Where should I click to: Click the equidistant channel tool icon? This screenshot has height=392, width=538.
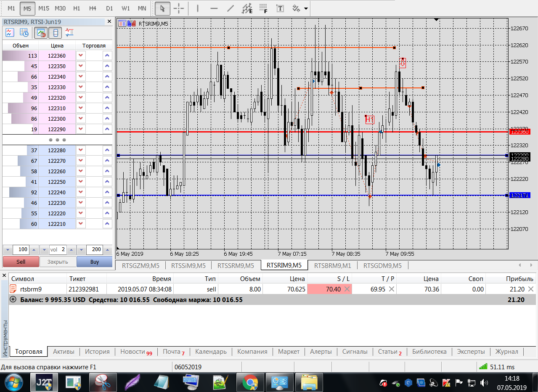click(x=248, y=8)
